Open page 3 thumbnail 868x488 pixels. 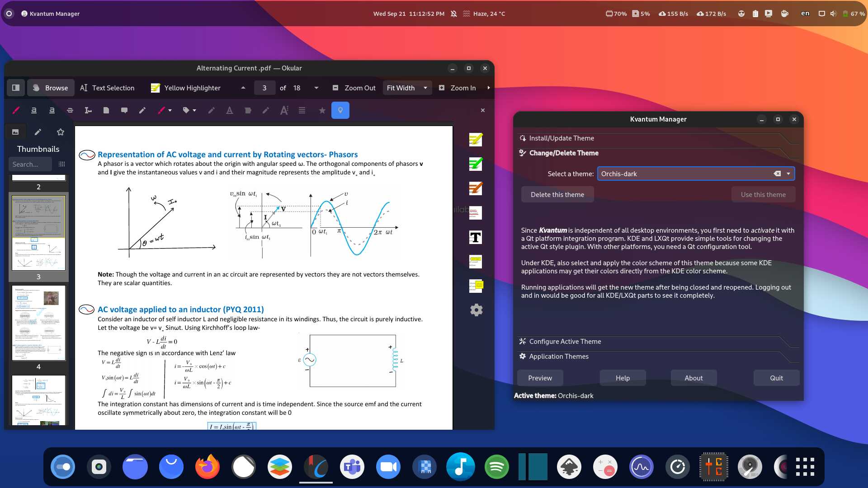click(x=38, y=233)
